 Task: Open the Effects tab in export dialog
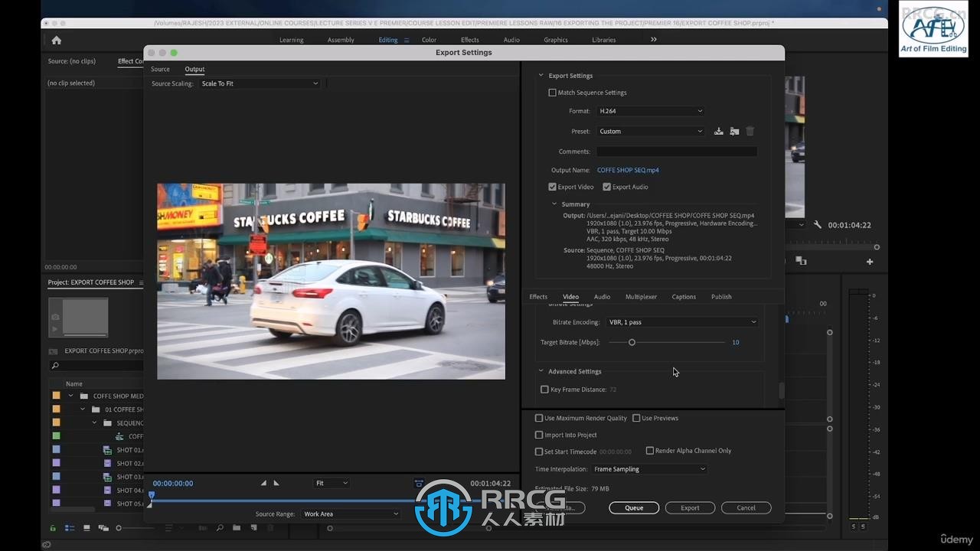pos(538,297)
